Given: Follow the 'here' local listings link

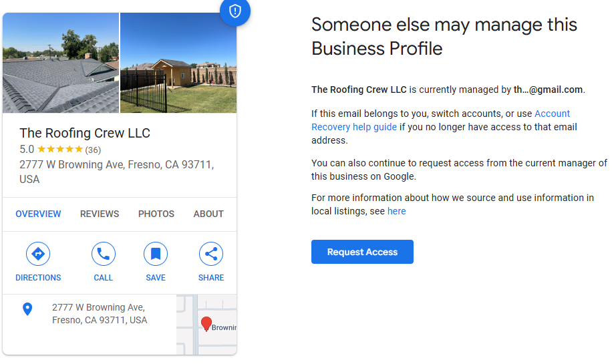Looking at the screenshot, I should coord(396,211).
